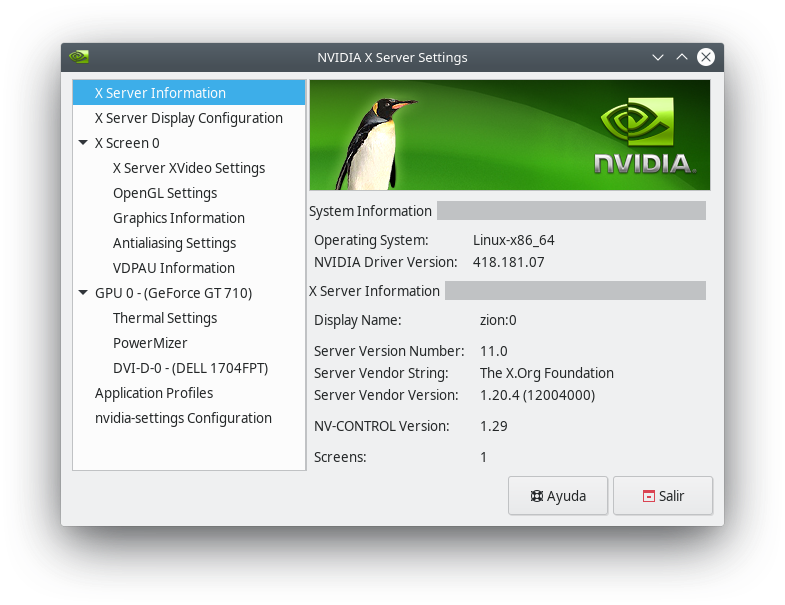The image size is (785, 605).
Task: Open PowerMizer settings
Action: [x=189, y=343]
